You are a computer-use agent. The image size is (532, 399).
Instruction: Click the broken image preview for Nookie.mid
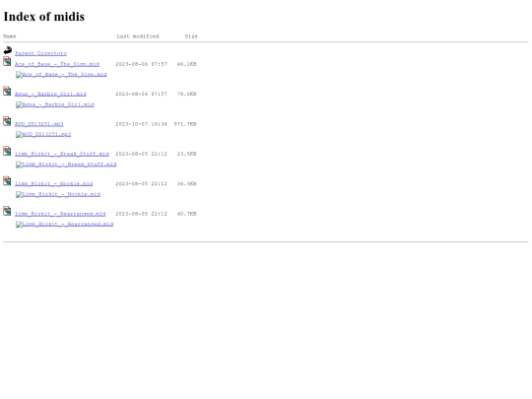tap(58, 194)
